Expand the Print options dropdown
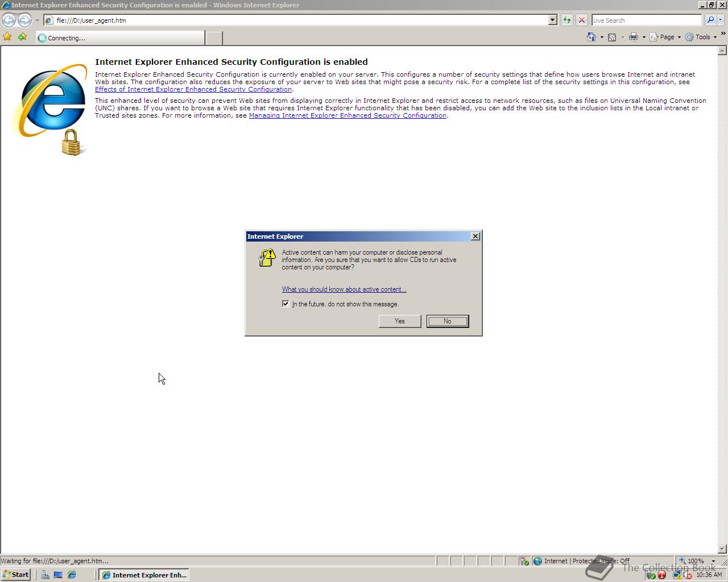 (644, 37)
